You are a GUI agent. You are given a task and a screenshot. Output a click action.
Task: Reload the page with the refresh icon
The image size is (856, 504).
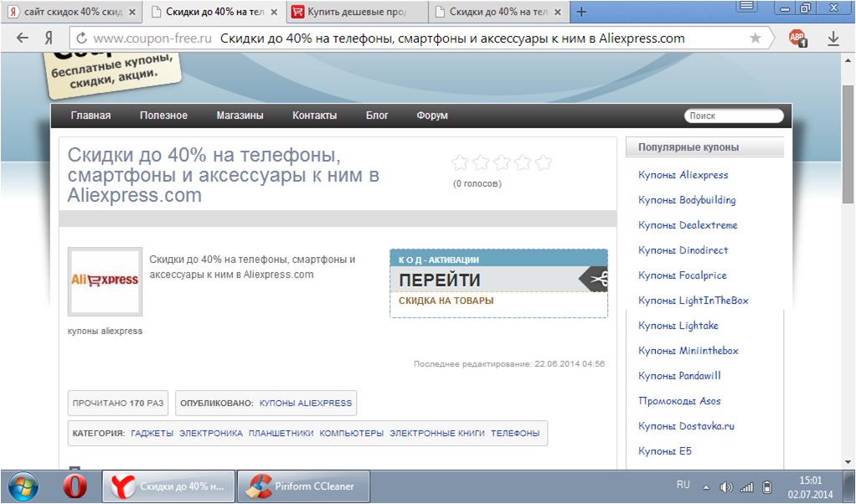pyautogui.click(x=82, y=39)
